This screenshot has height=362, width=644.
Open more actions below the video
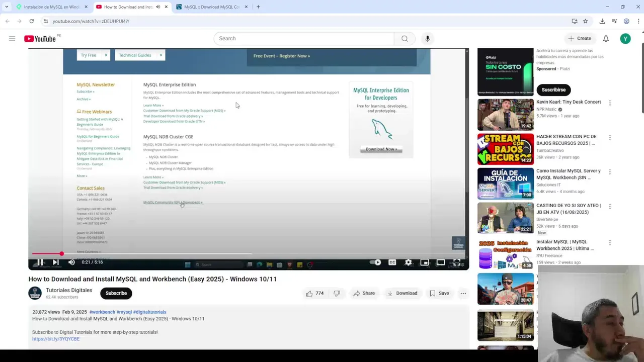[x=463, y=293]
